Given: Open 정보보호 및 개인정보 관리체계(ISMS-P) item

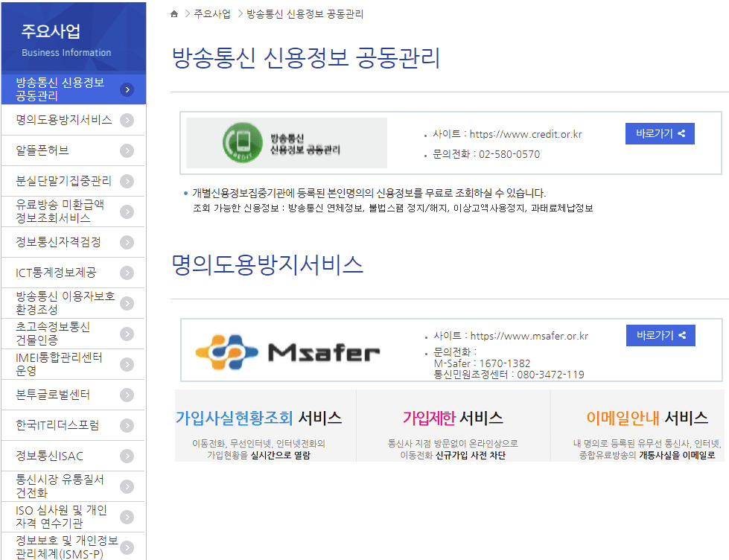Looking at the screenshot, I should coord(74,547).
